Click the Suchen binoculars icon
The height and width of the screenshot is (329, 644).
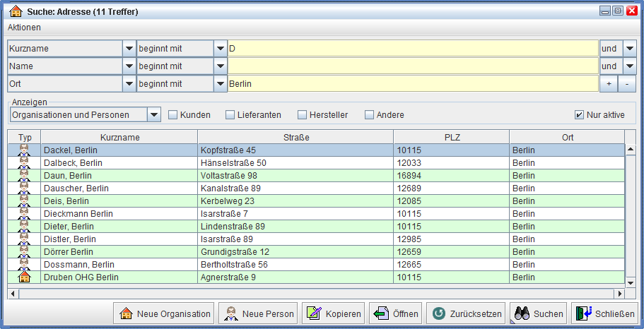[522, 313]
